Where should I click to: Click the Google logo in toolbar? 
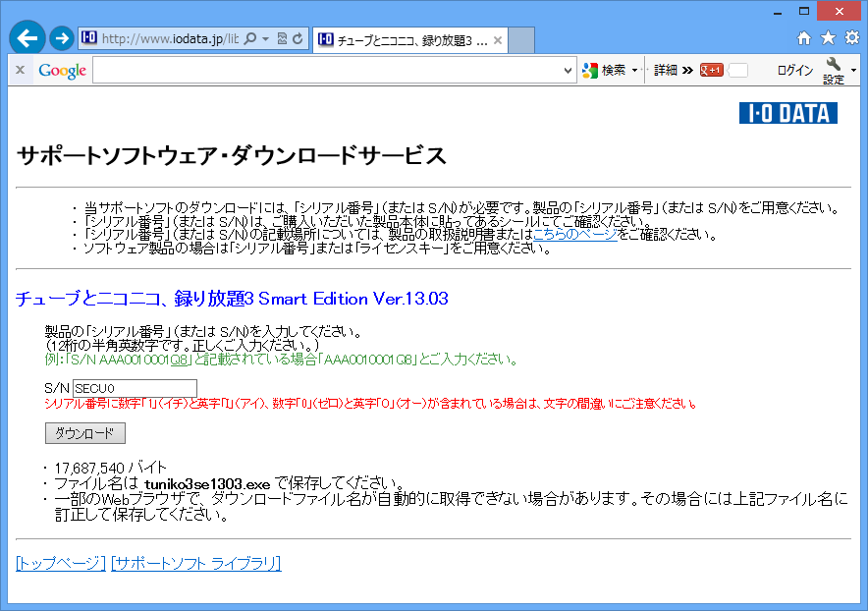click(62, 71)
